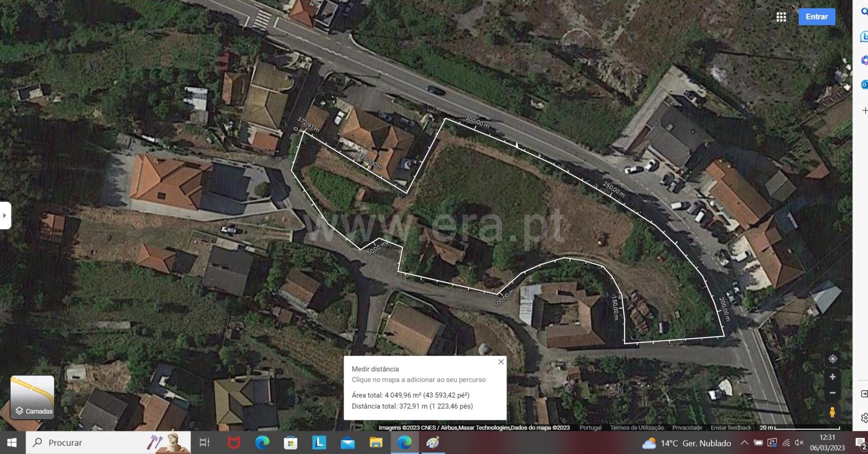Screen dimensions: 868x454
Task: Zoom out on the map
Action: 833,393
